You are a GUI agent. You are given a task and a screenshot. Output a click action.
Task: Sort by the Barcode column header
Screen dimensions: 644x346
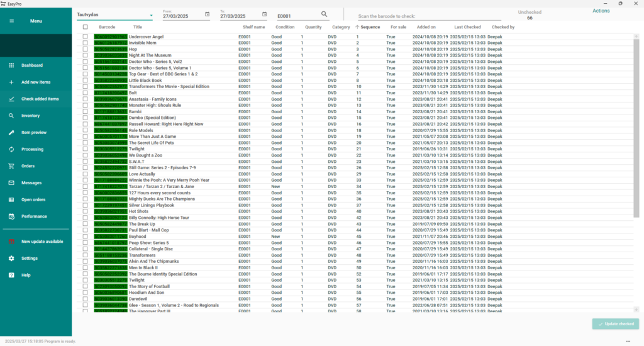[107, 27]
